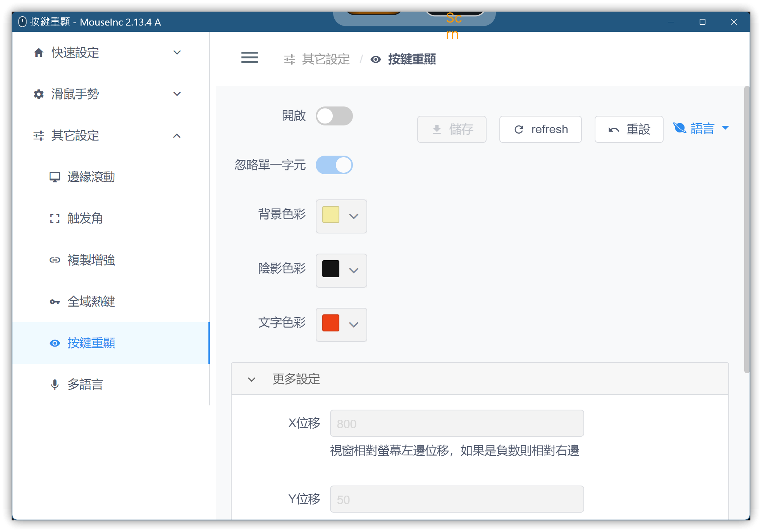Screen dimensions: 762x532
Task: Click the refresh button
Action: click(540, 129)
